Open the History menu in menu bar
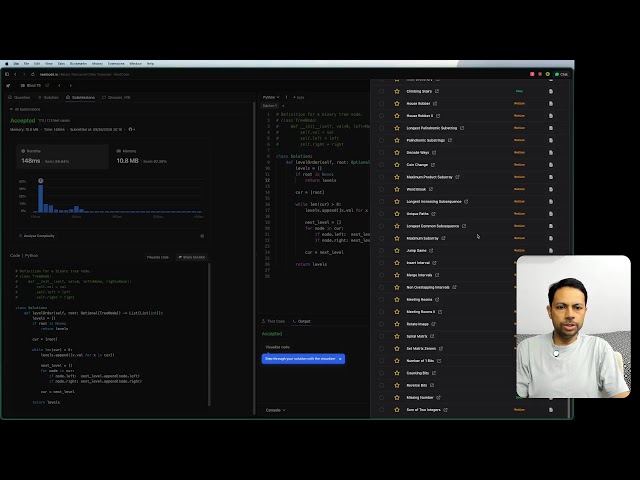640x480 pixels. click(97, 64)
